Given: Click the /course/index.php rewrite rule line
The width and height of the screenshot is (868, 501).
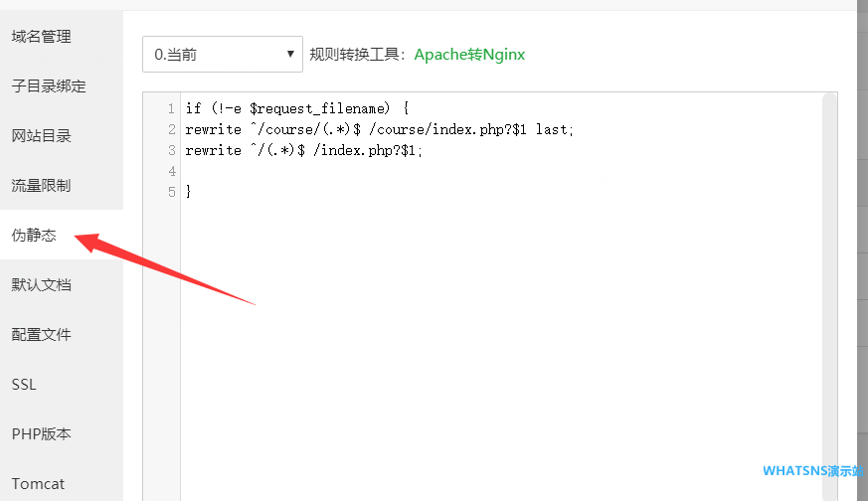Looking at the screenshot, I should coord(380,129).
